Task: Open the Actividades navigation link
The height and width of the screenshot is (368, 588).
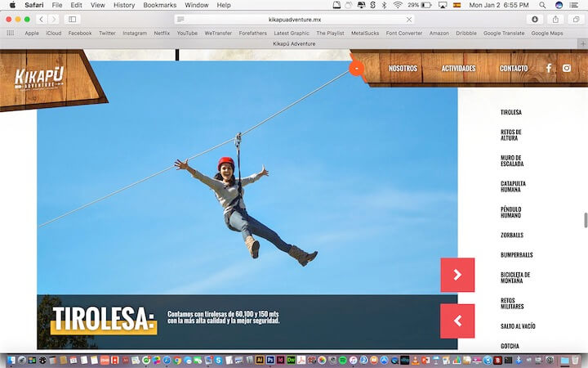Action: pos(458,69)
